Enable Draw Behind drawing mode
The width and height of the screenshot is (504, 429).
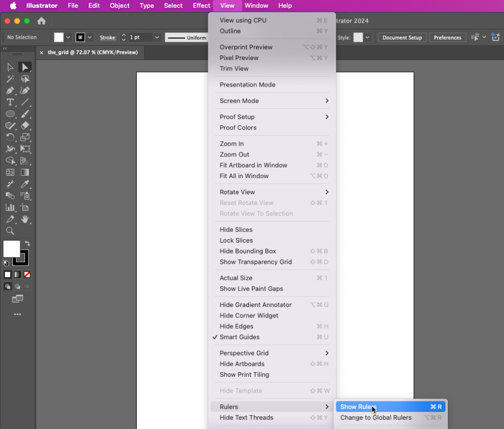coord(18,286)
